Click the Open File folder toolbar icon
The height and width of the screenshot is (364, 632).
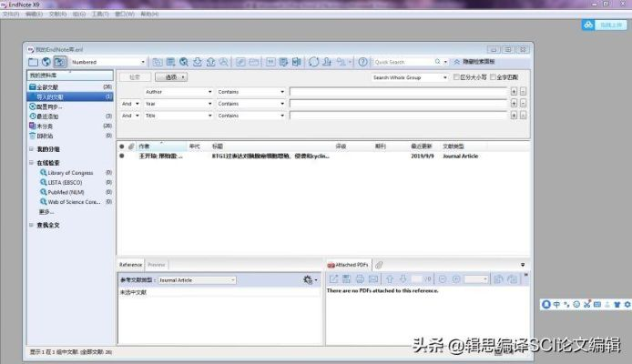(x=254, y=62)
